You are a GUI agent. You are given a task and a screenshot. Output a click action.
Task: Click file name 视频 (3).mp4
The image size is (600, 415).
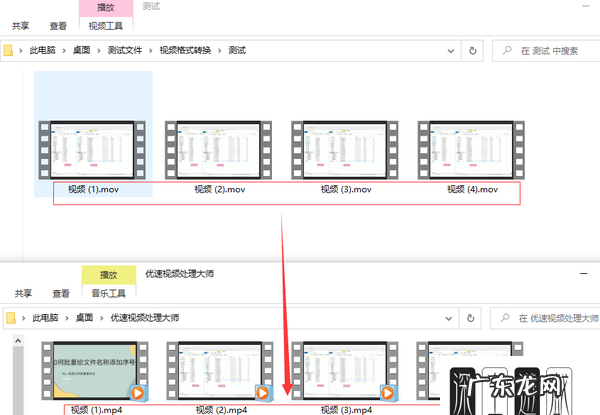point(346,410)
